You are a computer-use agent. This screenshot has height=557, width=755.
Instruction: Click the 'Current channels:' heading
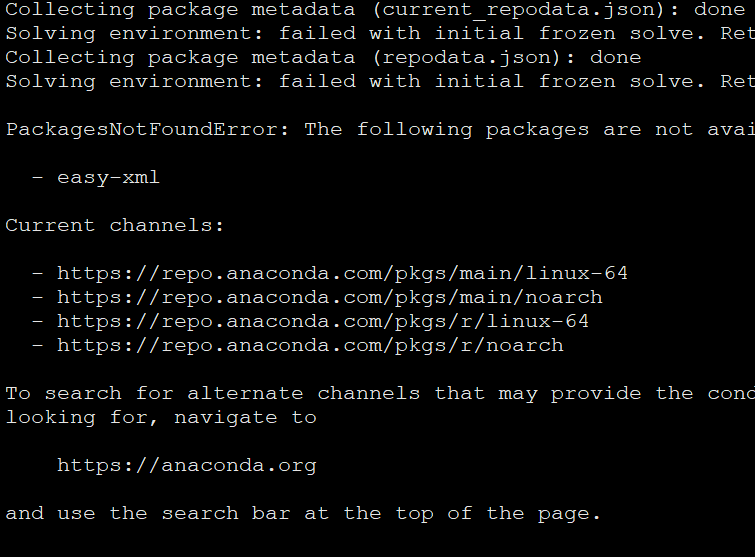point(115,225)
